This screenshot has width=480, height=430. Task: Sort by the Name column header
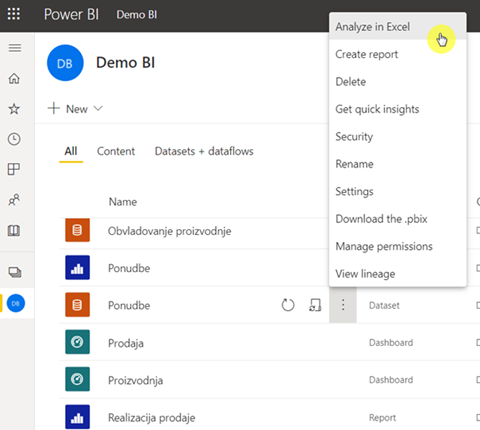click(123, 202)
